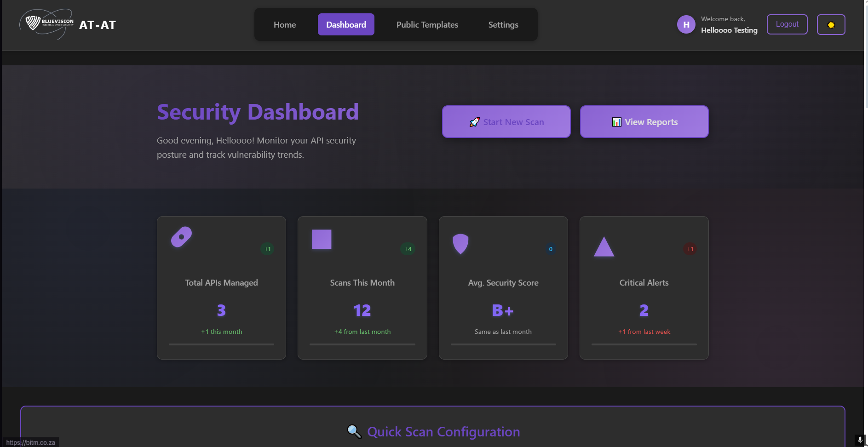This screenshot has width=868, height=447.
Task: Start a new scan
Action: 506,122
